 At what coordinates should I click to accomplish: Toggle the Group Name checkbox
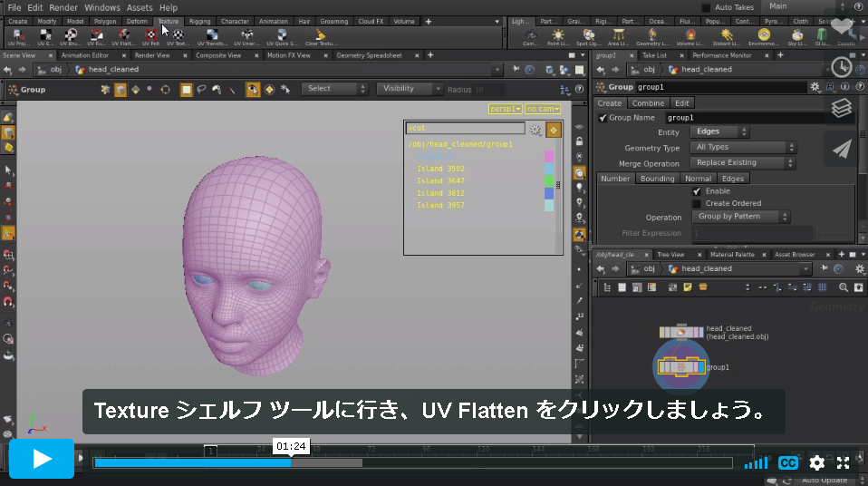(x=603, y=118)
